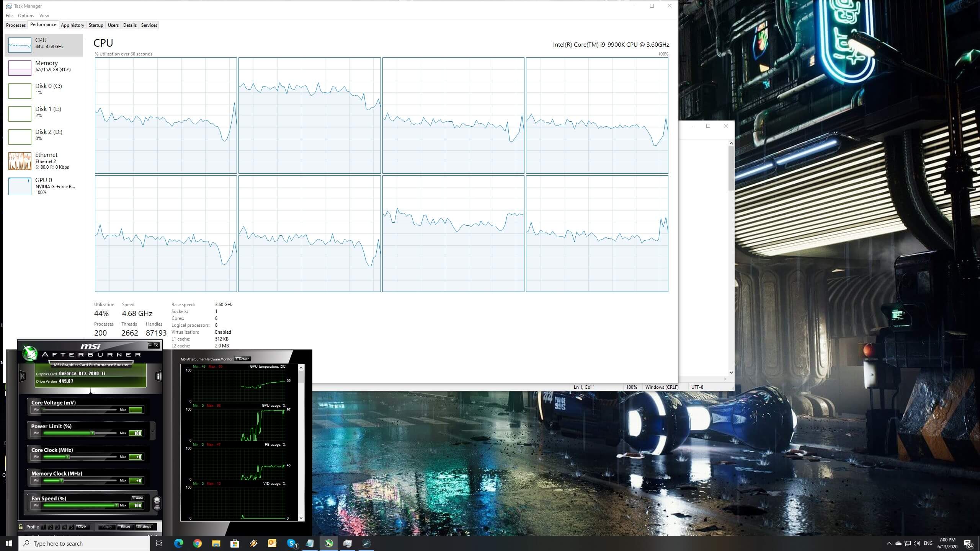Select profile slot 1
Image resolution: width=980 pixels, height=551 pixels.
(44, 527)
